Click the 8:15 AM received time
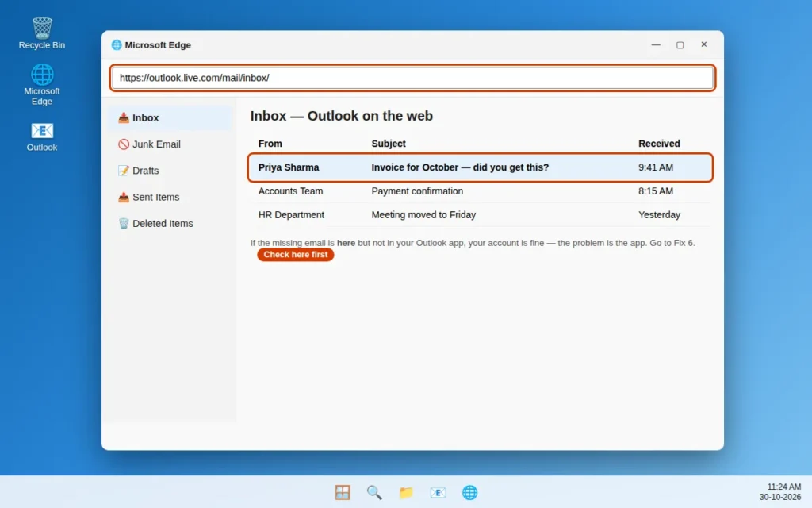Viewport: 812px width, 508px height. pos(656,191)
